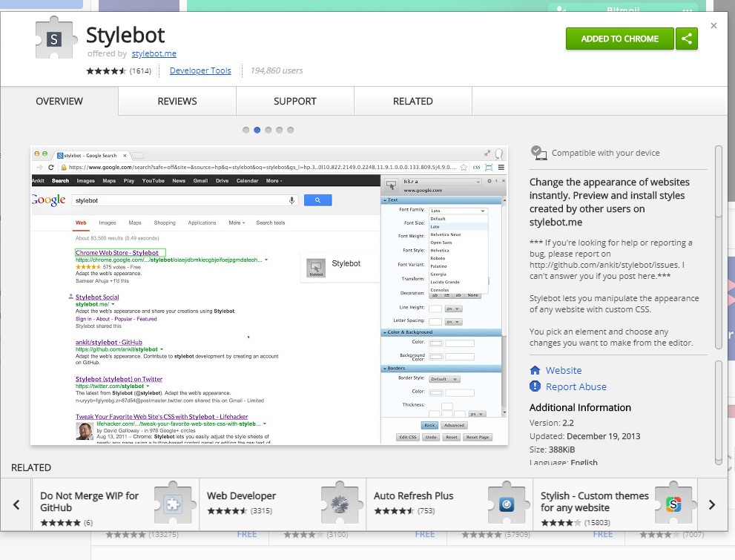Select the Web Developer gear icon
Viewport: 735px width, 560px height.
coord(338,504)
